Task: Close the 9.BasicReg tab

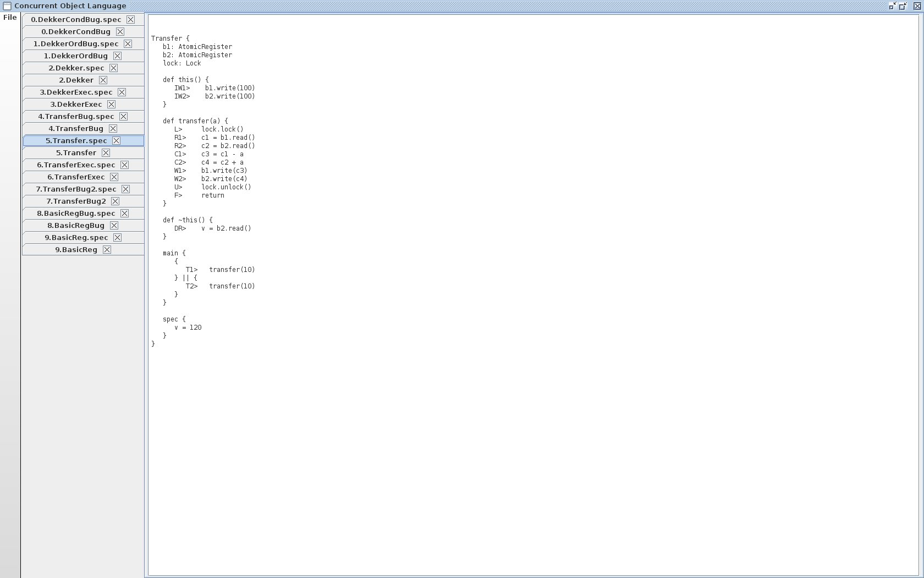Action: (107, 249)
